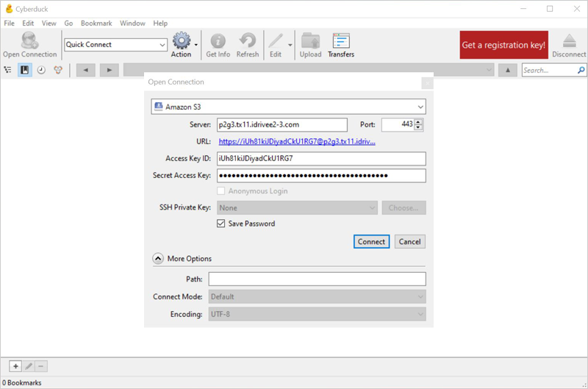Open the Window menu
This screenshot has width=588, height=389.
[132, 24]
